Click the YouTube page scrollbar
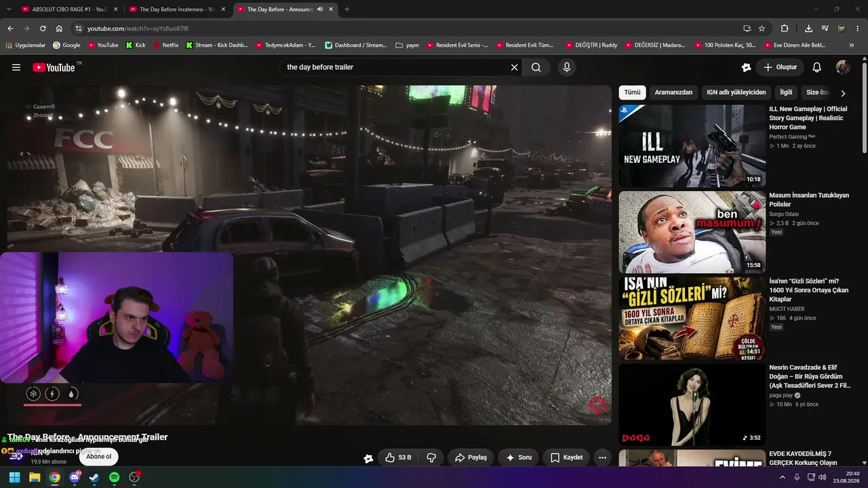Screen dimensions: 868x488 tap(864, 108)
